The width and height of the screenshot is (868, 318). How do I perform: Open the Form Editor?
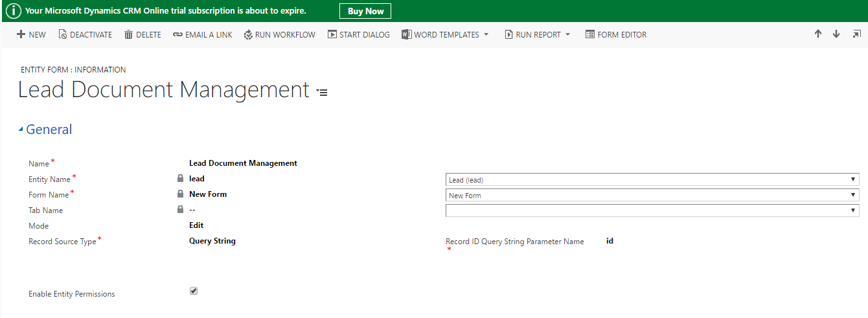[x=615, y=34]
